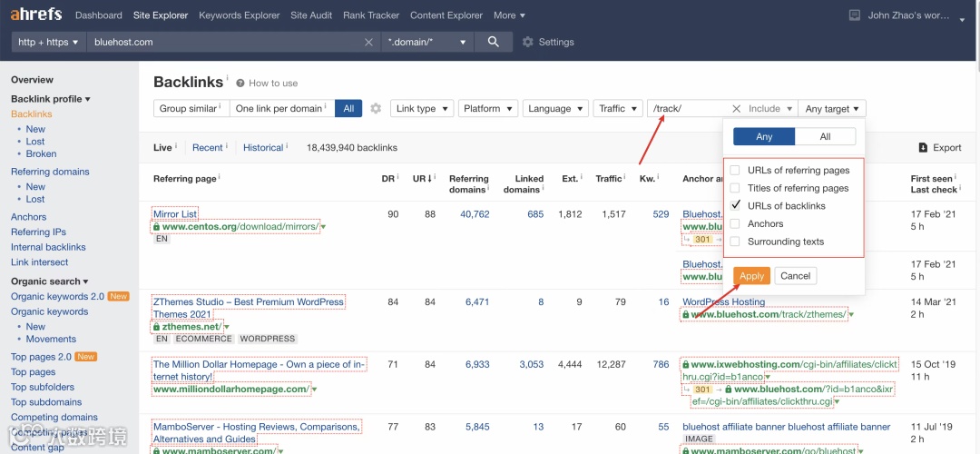Check URLs of referring pages checkbox
980x454 pixels.
[x=736, y=171]
